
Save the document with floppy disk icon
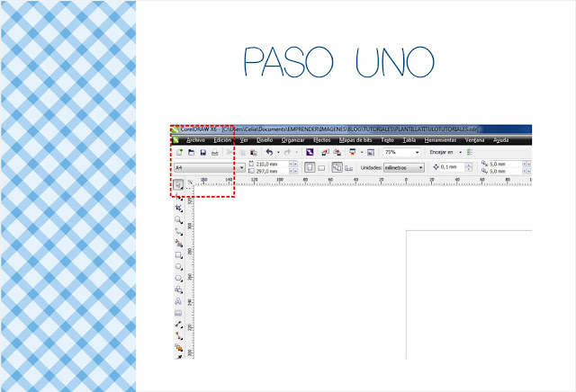202,152
